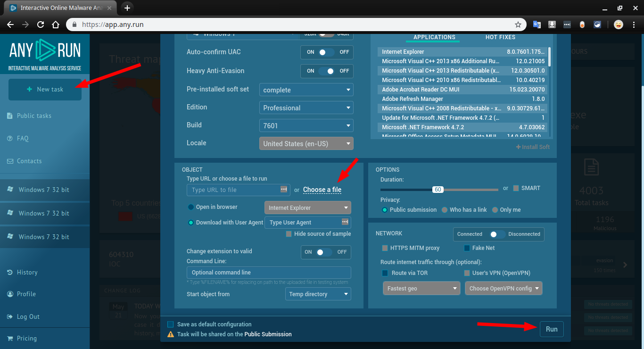This screenshot has height=349, width=644.
Task: Click the Type URL to file field
Action: (238, 190)
